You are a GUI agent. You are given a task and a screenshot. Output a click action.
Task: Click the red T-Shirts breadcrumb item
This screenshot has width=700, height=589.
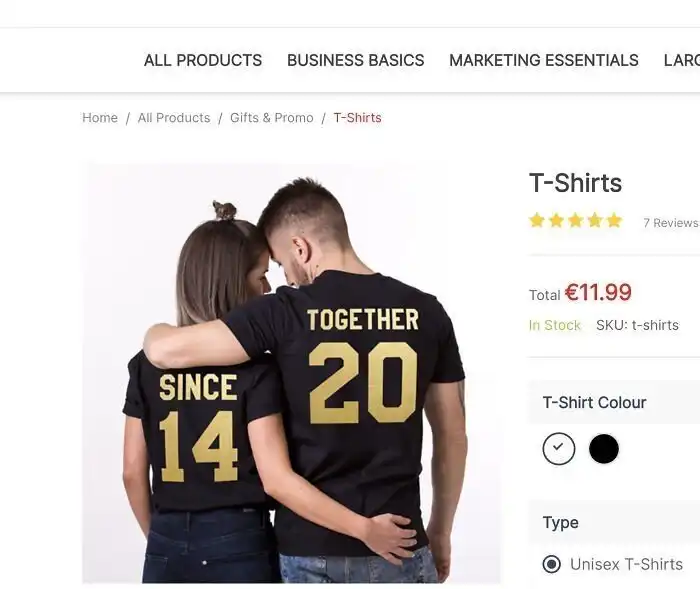[x=358, y=118]
